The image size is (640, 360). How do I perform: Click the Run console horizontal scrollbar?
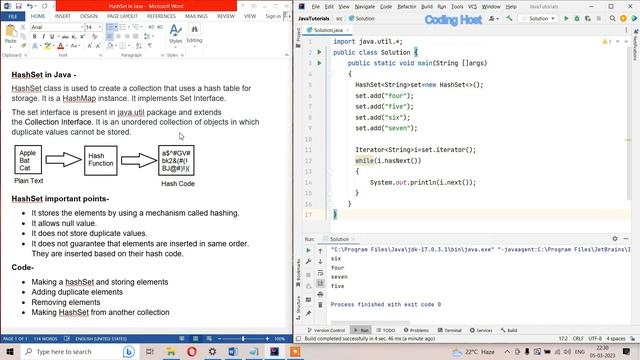[370, 322]
